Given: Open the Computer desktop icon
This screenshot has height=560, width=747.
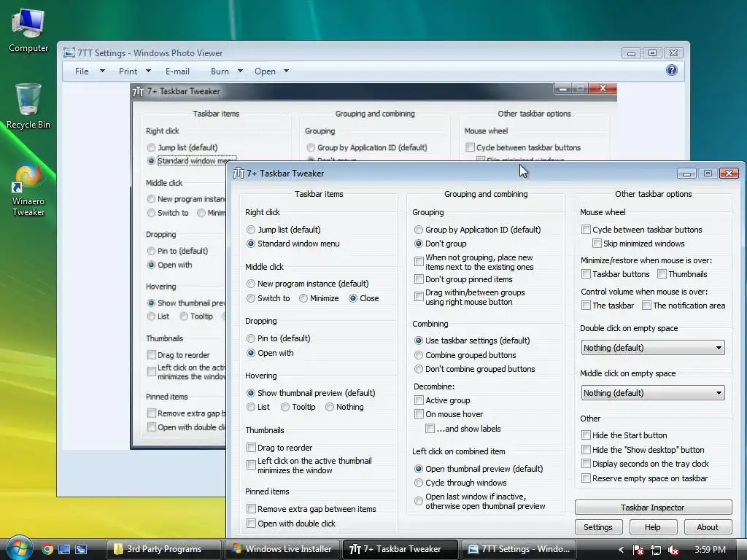Looking at the screenshot, I should (28, 31).
